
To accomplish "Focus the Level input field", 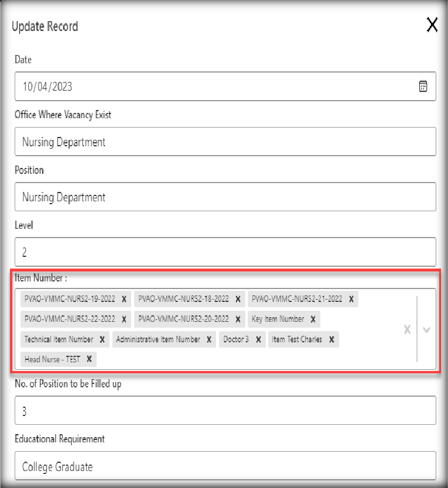I will pyautogui.click(x=225, y=252).
